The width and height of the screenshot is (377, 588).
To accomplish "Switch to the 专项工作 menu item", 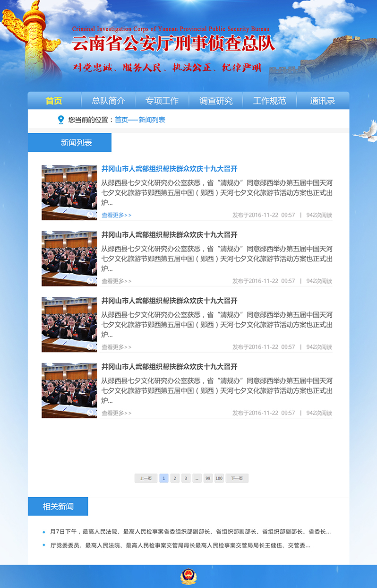I will 162,101.
